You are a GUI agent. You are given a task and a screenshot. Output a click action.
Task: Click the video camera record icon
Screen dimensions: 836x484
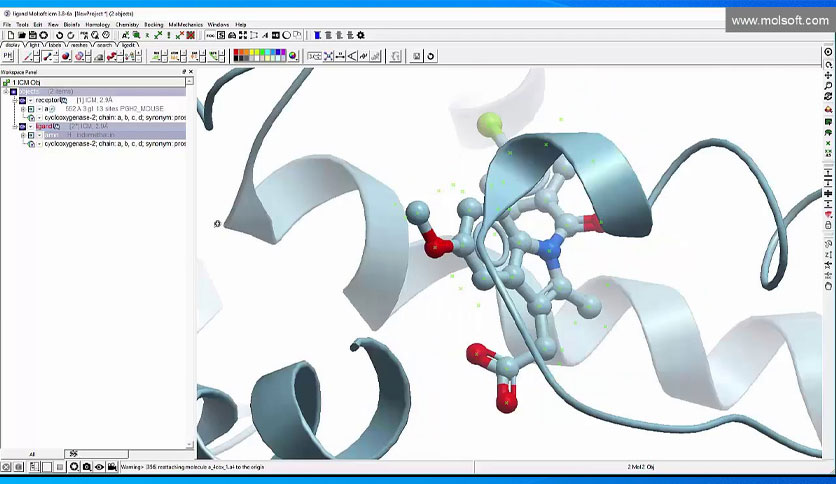[112, 467]
